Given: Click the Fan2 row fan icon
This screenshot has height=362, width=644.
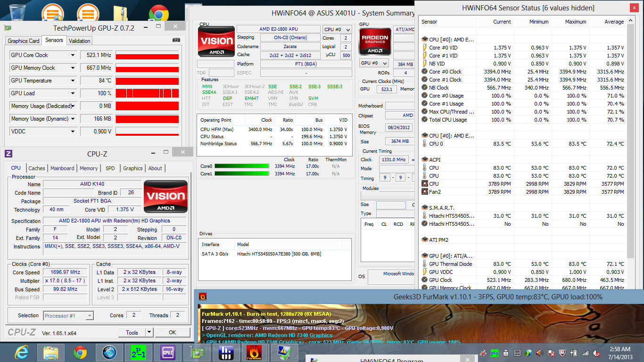Looking at the screenshot, I should pos(424,192).
